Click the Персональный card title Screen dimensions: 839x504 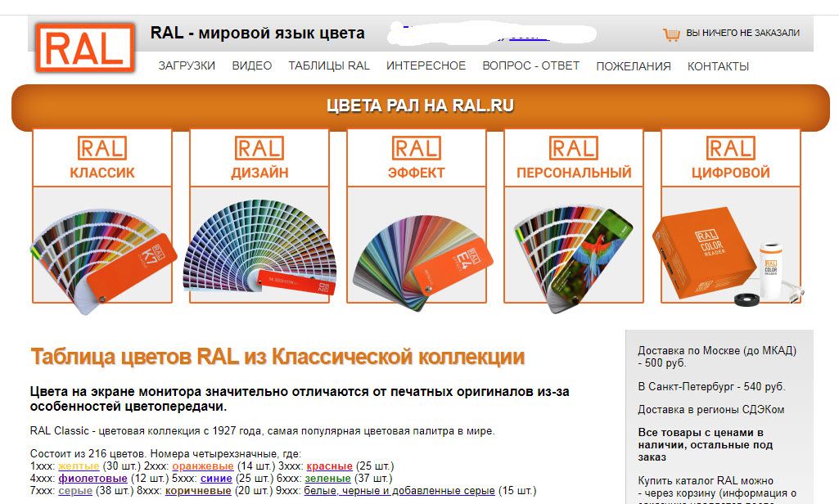pos(574,173)
